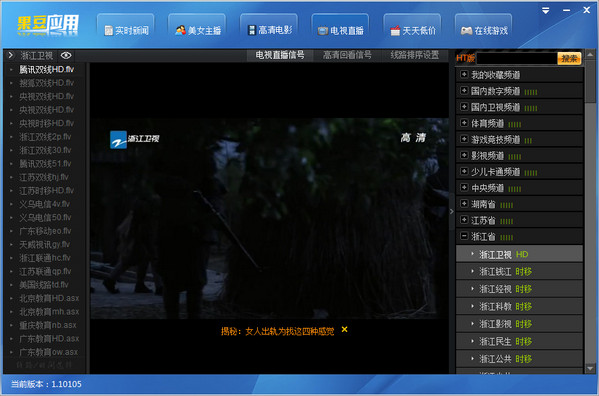
Task: Play source 央视时移HD.flv
Action: tap(46, 123)
